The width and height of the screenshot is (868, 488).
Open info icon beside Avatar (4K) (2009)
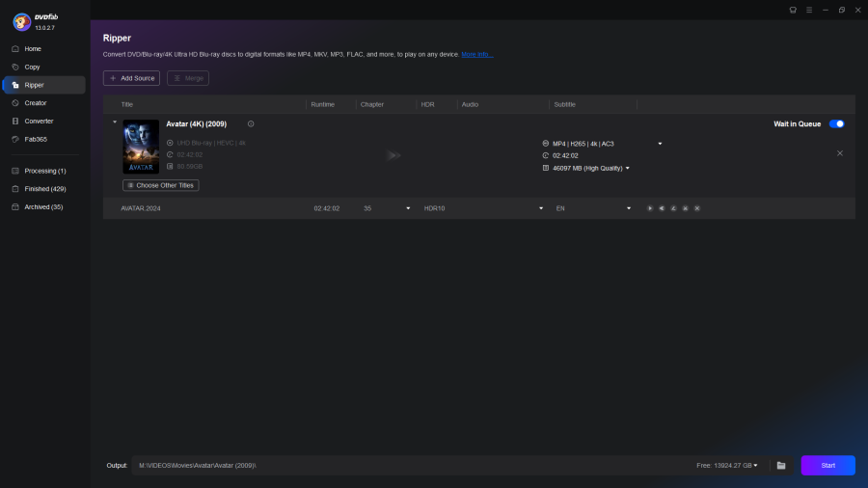[x=251, y=124]
